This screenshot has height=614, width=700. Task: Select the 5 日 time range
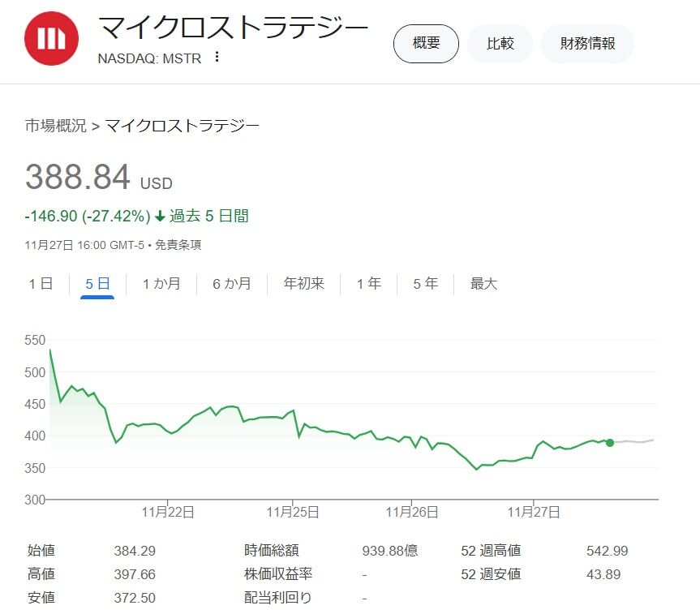pyautogui.click(x=97, y=284)
